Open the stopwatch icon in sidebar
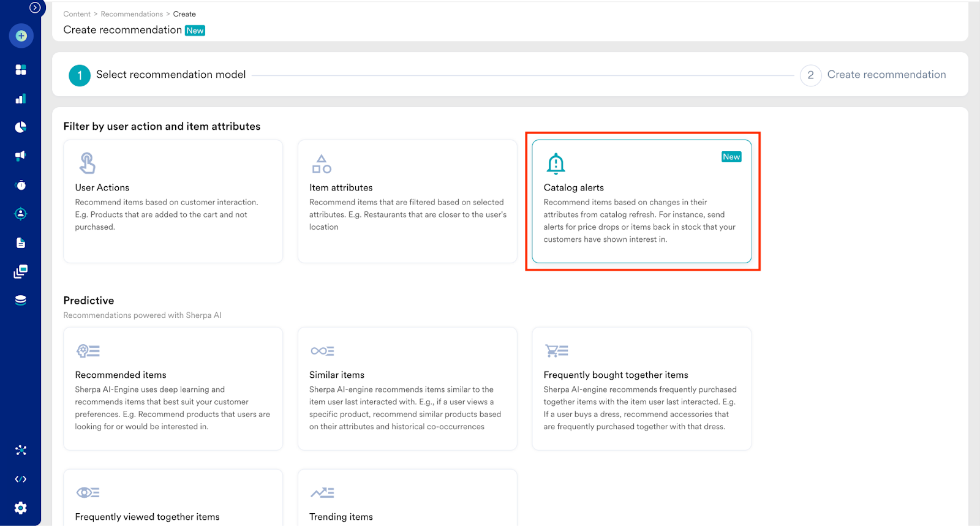This screenshot has width=980, height=526. tap(21, 185)
